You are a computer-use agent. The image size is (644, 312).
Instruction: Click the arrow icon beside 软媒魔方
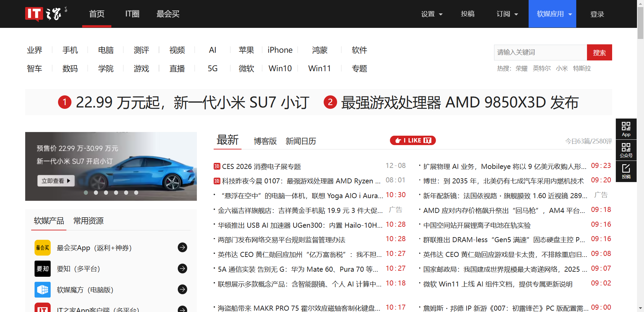point(182,289)
